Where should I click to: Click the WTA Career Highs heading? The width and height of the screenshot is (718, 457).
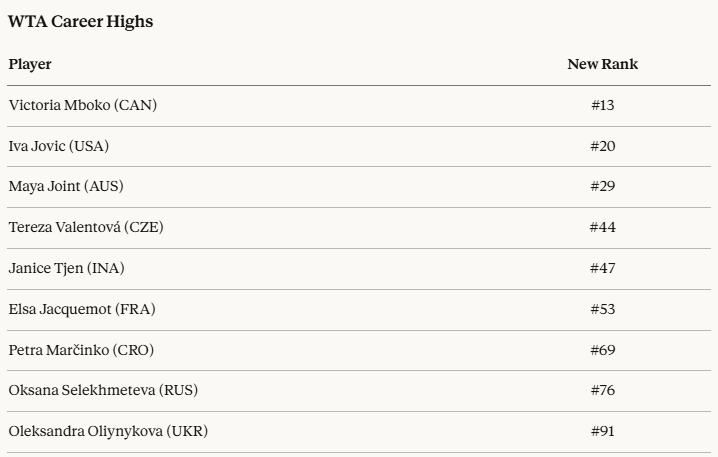pos(81,21)
